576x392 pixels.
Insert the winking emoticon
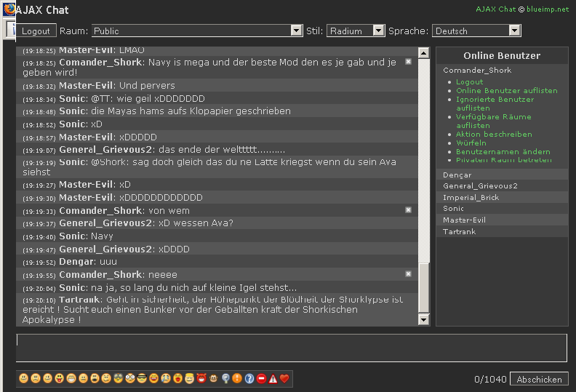(x=47, y=378)
